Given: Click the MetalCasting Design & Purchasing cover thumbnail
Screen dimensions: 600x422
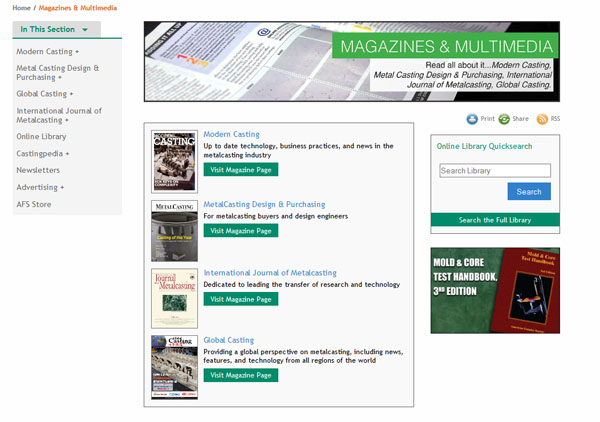Looking at the screenshot, I should pyautogui.click(x=174, y=231).
